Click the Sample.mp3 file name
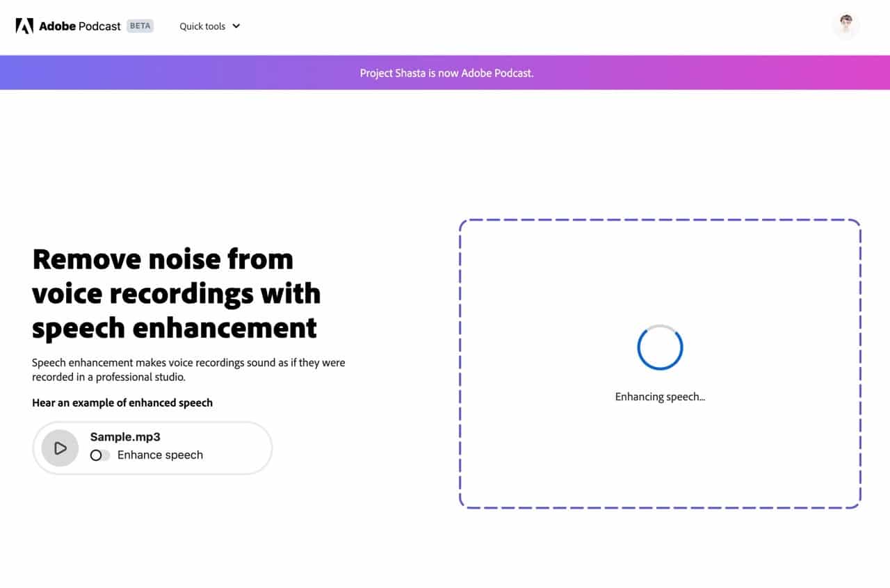The width and height of the screenshot is (890, 588). click(125, 436)
